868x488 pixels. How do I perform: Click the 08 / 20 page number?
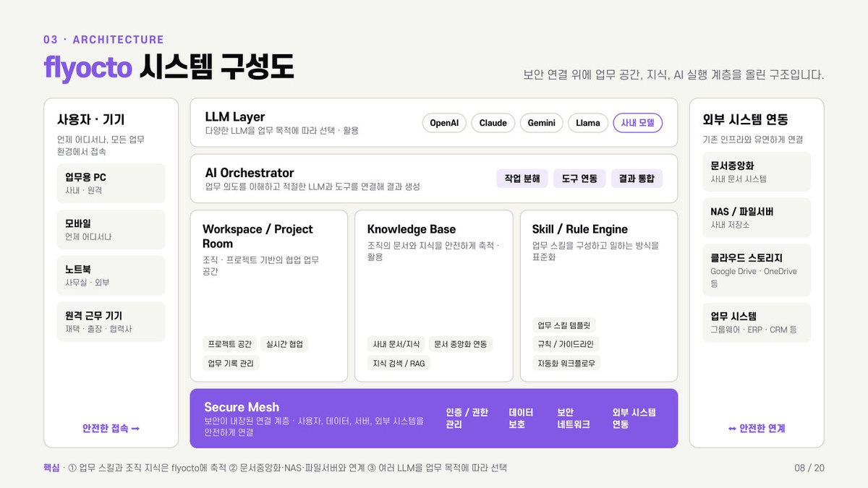click(809, 468)
